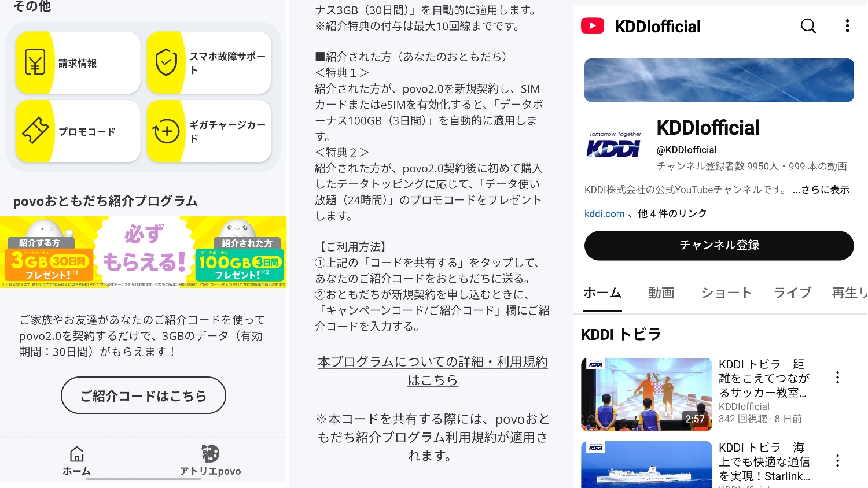868x488 pixels.
Task: Play the サッカー教室 video thumbnail
Action: coord(646,394)
